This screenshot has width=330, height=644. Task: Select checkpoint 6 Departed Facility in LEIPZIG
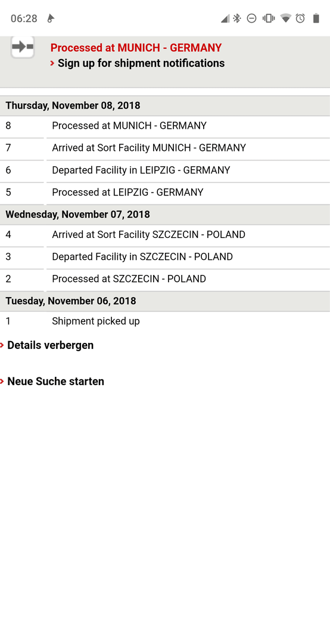point(165,170)
